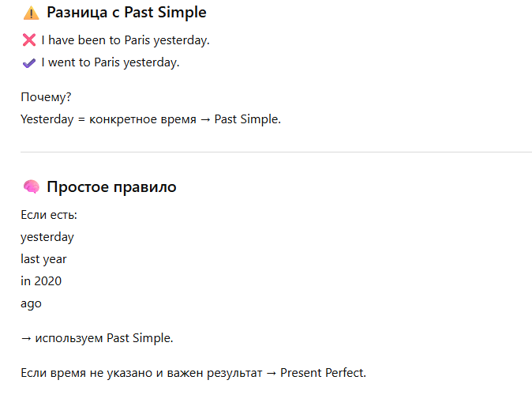The height and width of the screenshot is (399, 532).
Task: Click the list item 'in 2020'
Action: point(41,281)
